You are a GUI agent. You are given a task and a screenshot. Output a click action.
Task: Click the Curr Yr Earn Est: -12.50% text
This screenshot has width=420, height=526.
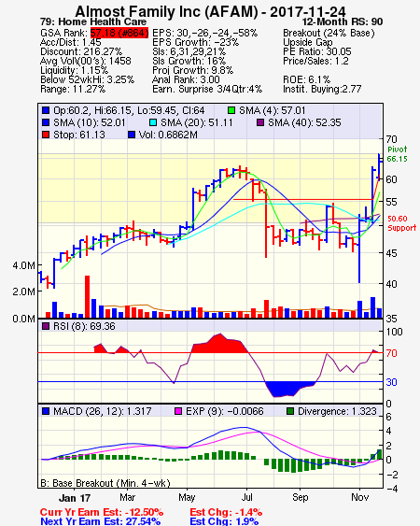coord(102,513)
